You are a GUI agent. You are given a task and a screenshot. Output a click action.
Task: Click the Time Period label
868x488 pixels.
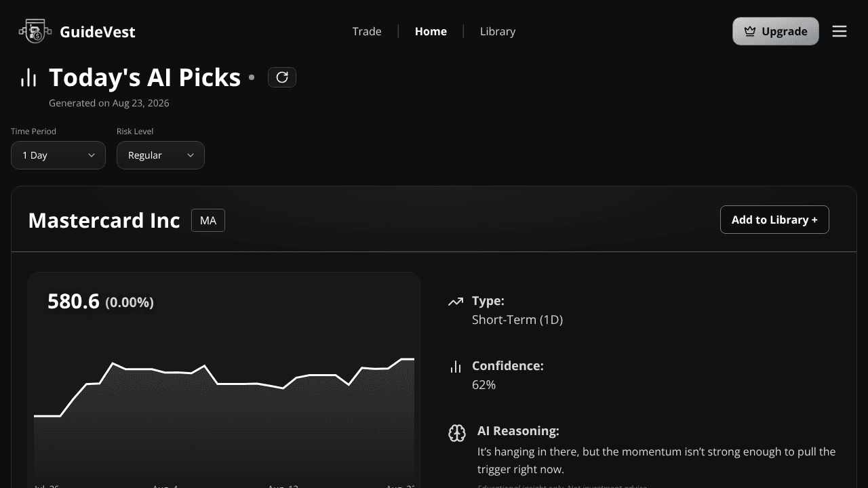[33, 131]
